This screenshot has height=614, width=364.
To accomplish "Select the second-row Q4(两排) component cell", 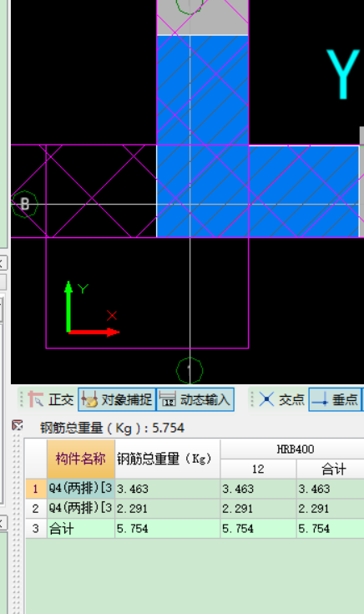I will click(x=81, y=509).
